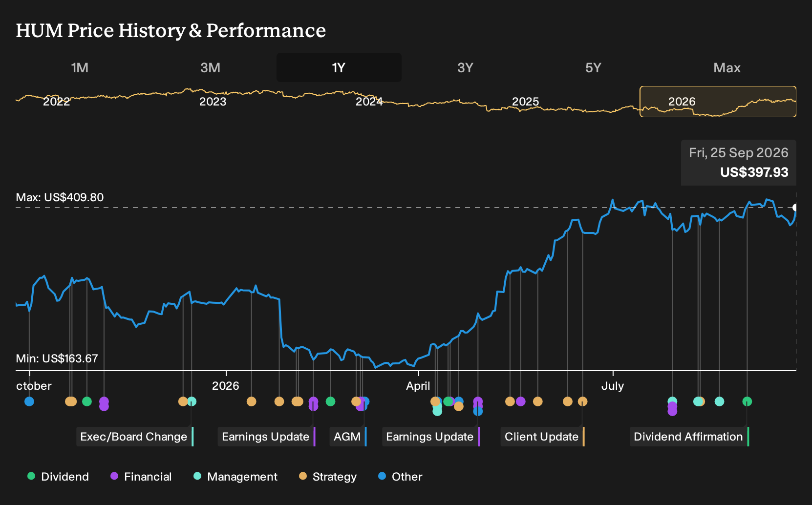The width and height of the screenshot is (812, 505).
Task: Select the 3M time range tab
Action: (x=210, y=67)
